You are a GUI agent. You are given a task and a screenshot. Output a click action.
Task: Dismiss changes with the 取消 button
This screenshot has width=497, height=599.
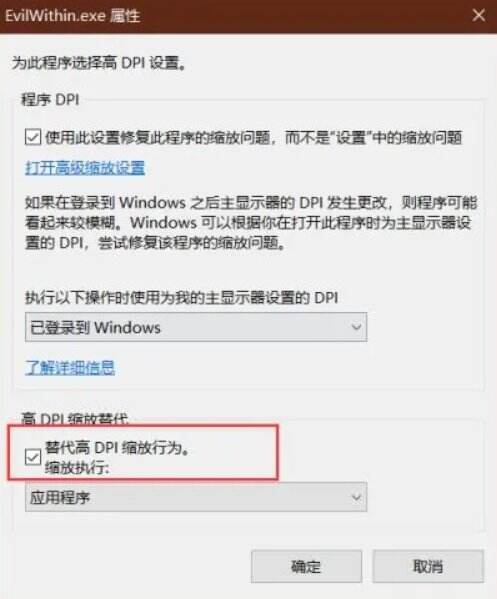[x=428, y=566]
